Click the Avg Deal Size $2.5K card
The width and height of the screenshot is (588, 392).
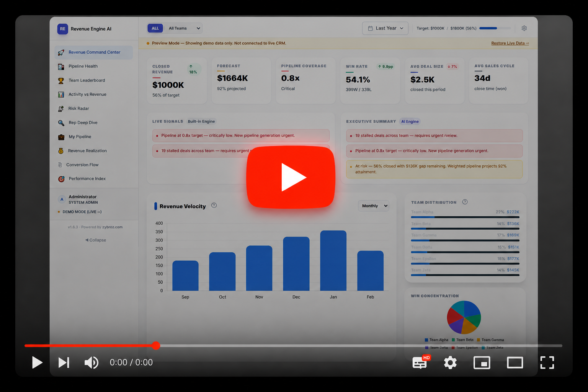click(434, 81)
